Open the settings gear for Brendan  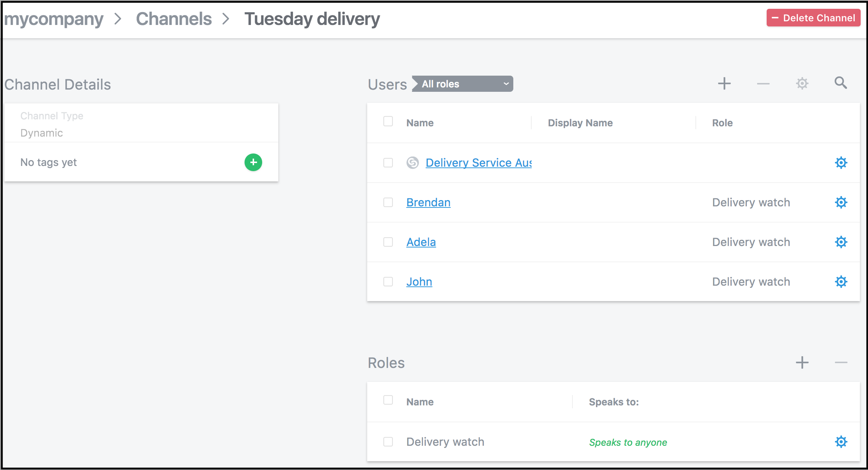(x=841, y=202)
